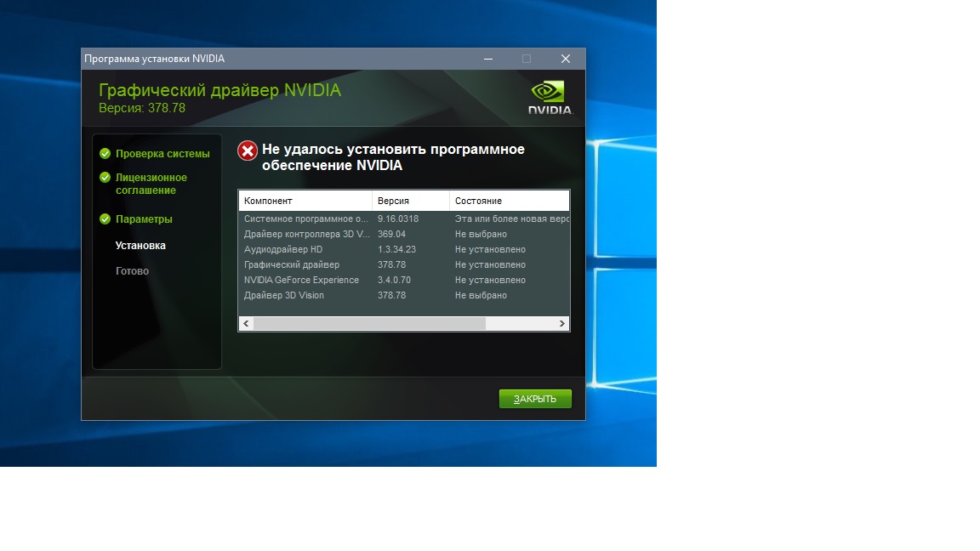
Task: Click version value 1.3.34.23
Action: click(396, 249)
